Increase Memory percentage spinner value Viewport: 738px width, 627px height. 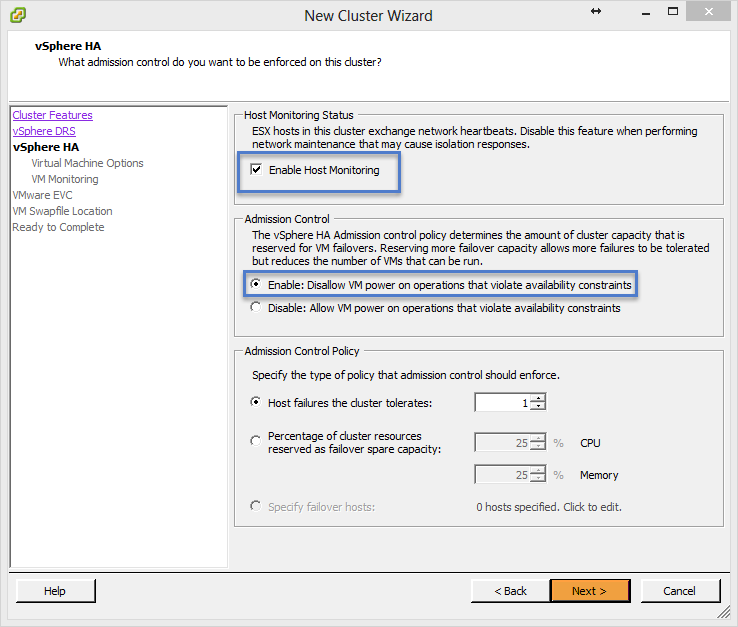point(538,471)
